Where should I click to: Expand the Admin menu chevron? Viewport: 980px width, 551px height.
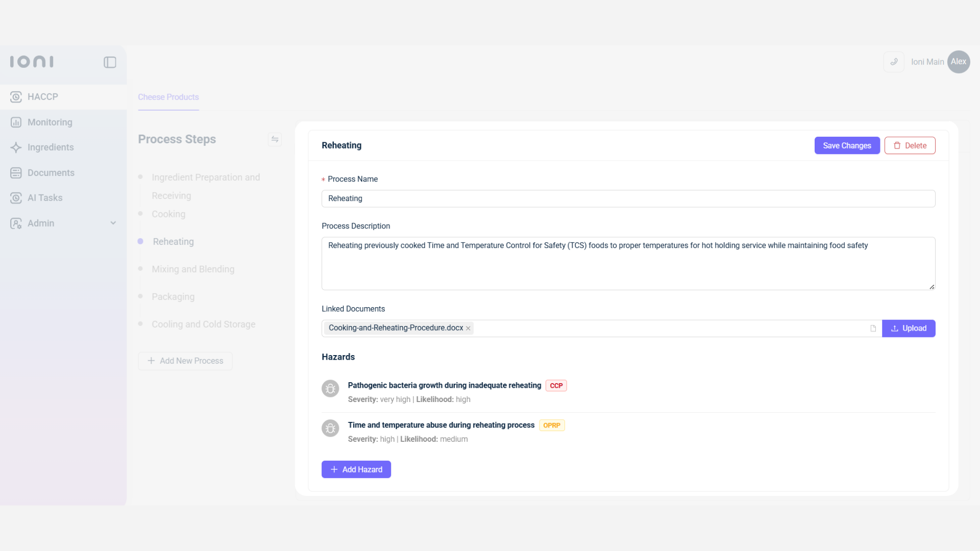[113, 223]
